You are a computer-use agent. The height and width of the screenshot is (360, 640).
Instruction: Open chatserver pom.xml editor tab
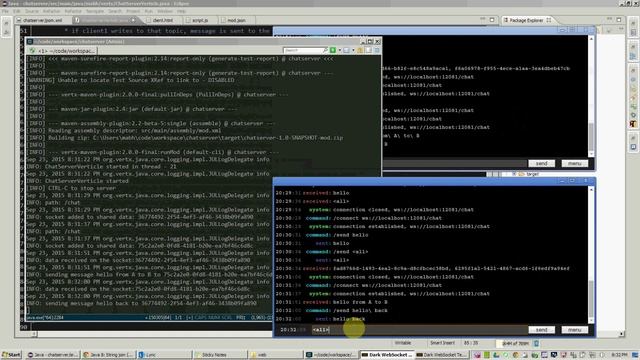(42, 20)
